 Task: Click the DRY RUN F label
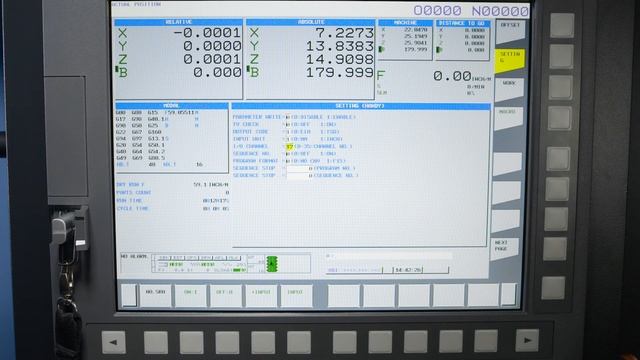130,185
